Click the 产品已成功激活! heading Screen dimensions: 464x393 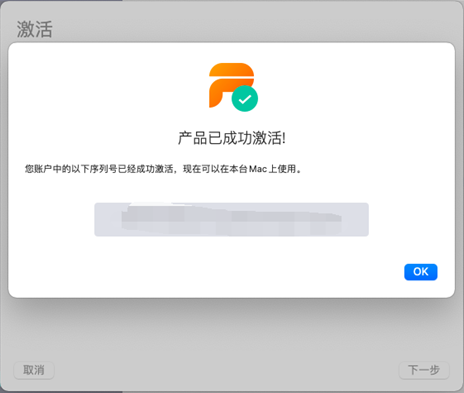click(x=232, y=138)
